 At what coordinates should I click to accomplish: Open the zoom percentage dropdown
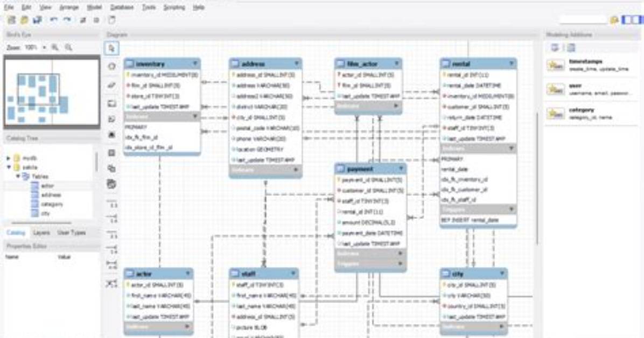point(44,48)
